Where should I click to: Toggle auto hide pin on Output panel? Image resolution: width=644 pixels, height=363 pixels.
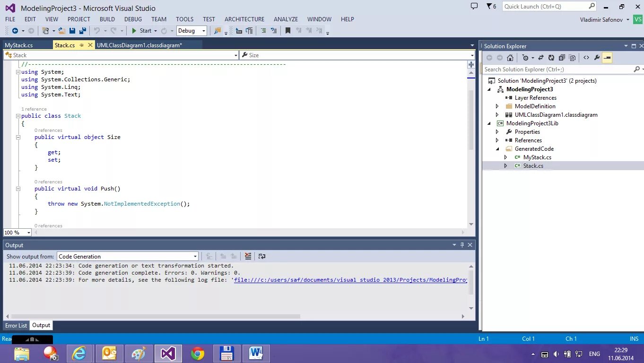pyautogui.click(x=462, y=245)
